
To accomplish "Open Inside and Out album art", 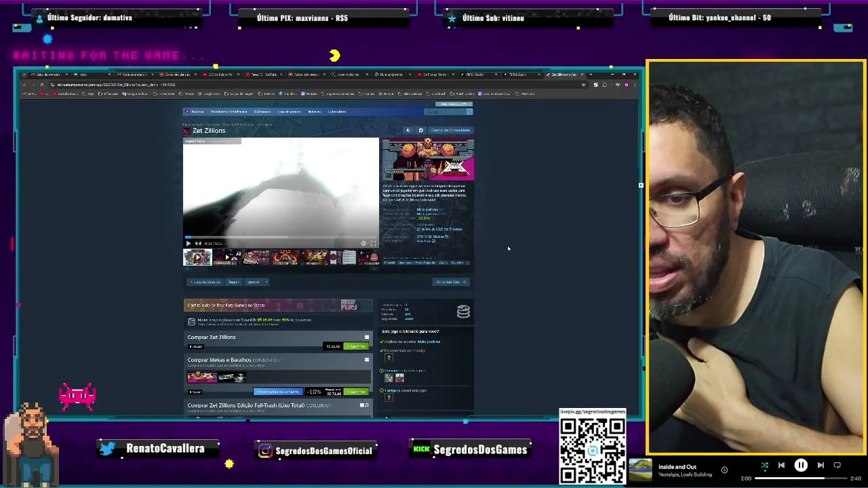I will coord(640,470).
